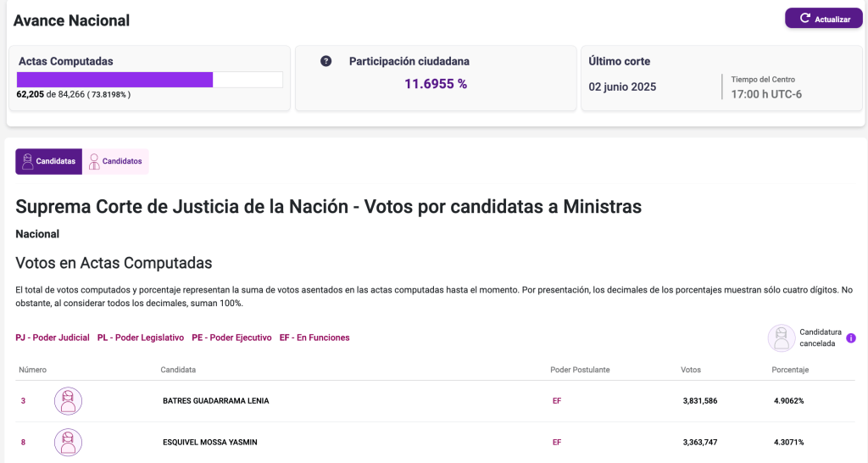The height and width of the screenshot is (463, 868).
Task: Click the Tiempo del Centro label
Action: (763, 79)
